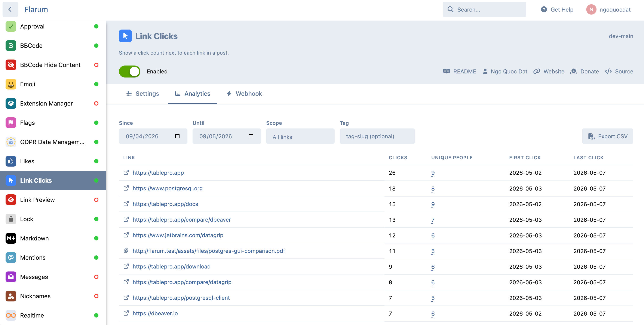Viewport: 644px width, 325px height.
Task: Select Markdown in the sidebar
Action: point(53,238)
